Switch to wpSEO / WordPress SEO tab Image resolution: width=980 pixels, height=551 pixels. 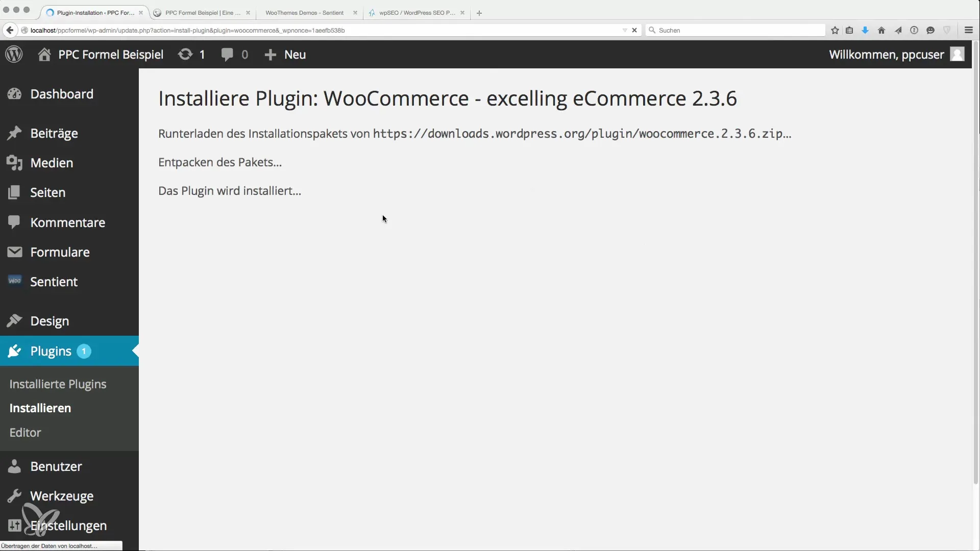coord(416,13)
